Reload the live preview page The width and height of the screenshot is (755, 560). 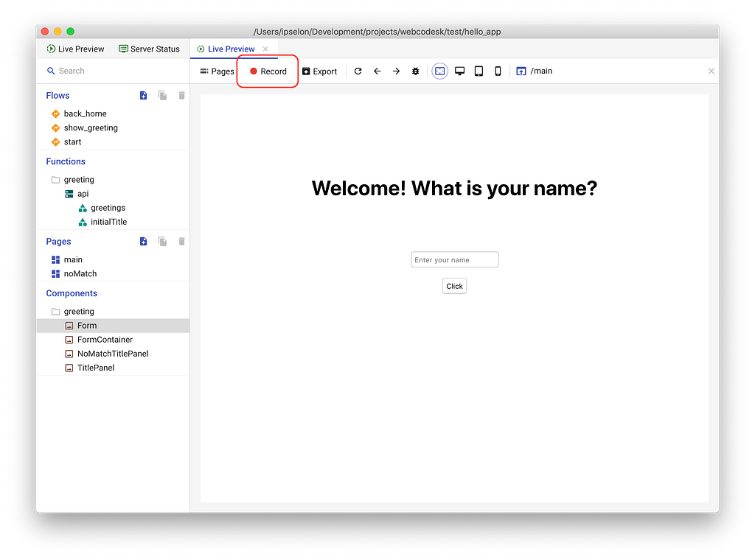click(x=358, y=71)
